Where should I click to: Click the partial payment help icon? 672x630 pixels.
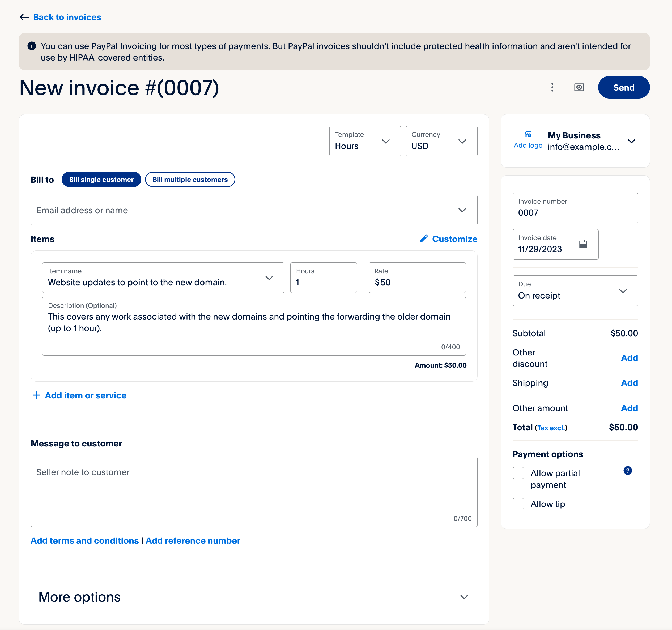click(627, 470)
